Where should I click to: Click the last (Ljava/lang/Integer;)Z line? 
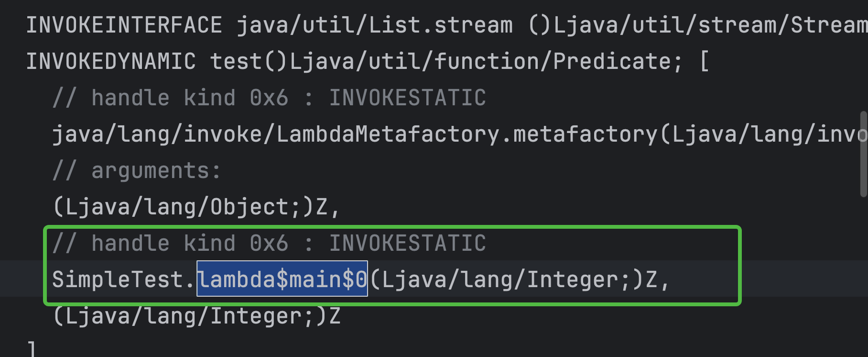pos(197,316)
